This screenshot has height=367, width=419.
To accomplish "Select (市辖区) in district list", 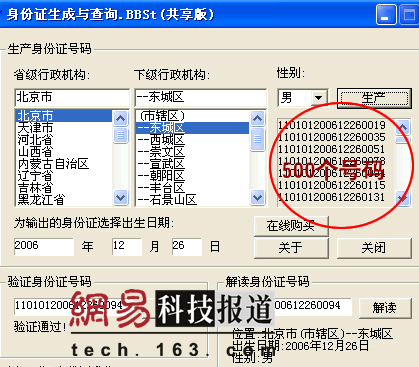I will click(x=192, y=116).
